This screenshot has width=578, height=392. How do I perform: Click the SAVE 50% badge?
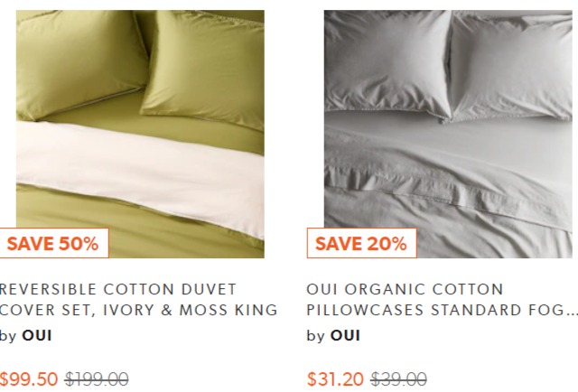[54, 243]
